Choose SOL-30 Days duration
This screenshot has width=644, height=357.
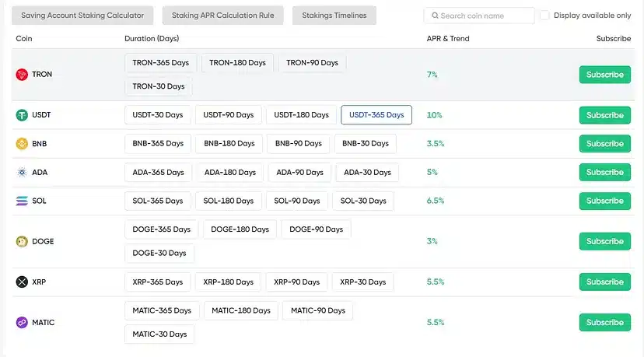tap(363, 201)
